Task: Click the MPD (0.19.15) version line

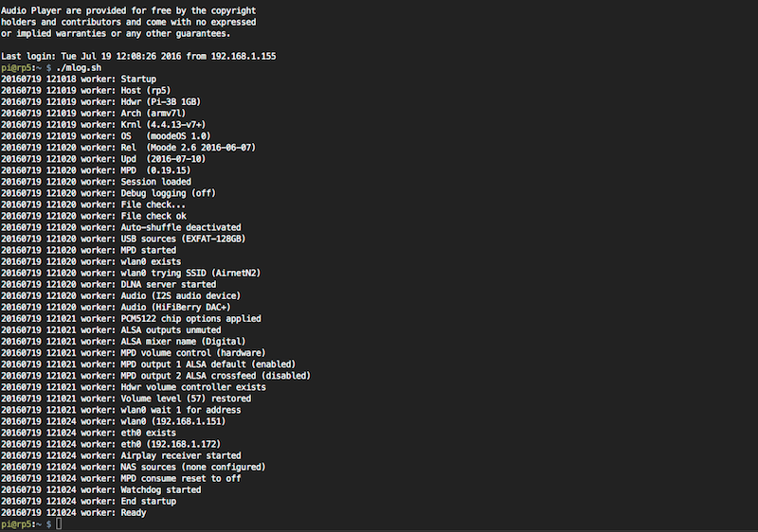Action: (x=96, y=170)
